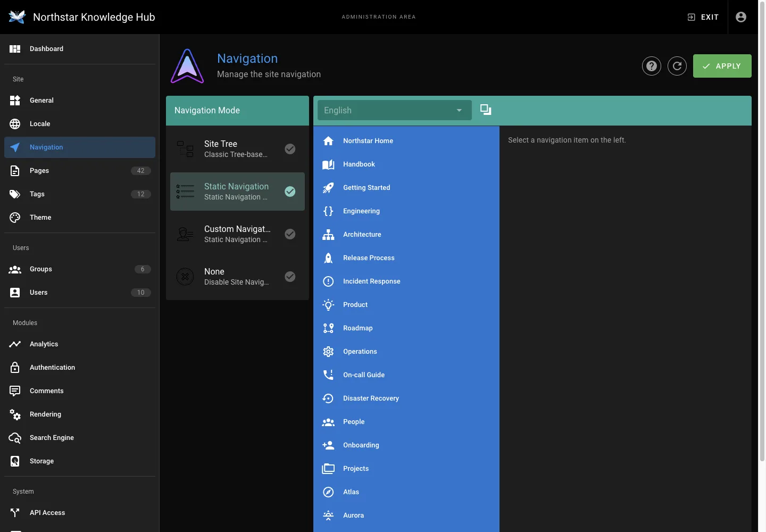Viewport: 766px width, 532px height.
Task: Click the group icon beside People
Action: tap(328, 422)
